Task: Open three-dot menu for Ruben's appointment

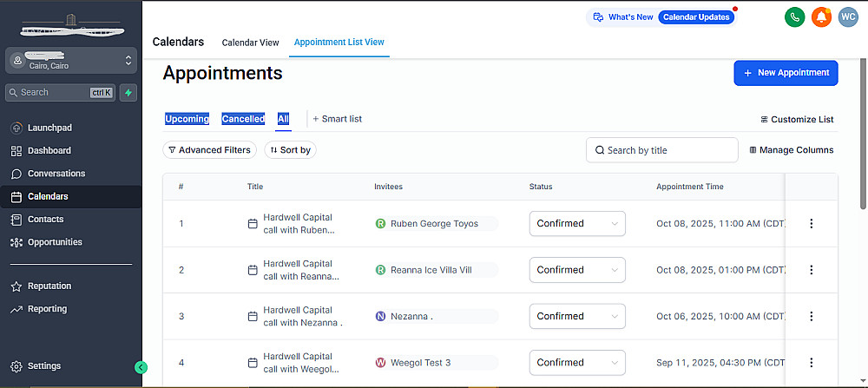Action: 812,224
